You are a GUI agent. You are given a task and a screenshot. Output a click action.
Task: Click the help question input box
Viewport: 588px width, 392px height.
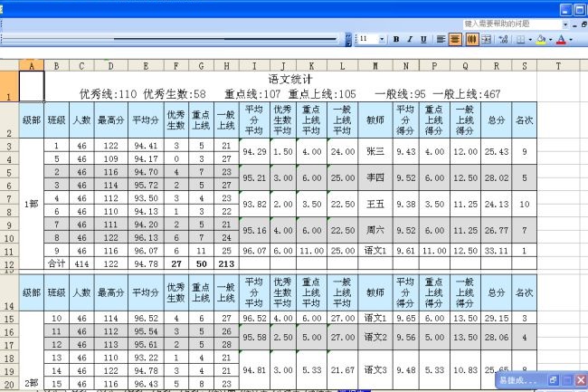point(512,24)
